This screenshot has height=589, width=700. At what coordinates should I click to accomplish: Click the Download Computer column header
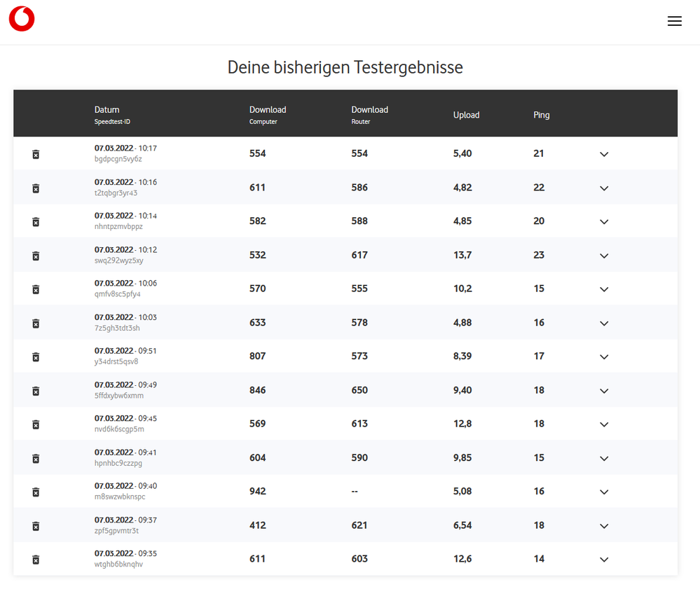click(268, 115)
